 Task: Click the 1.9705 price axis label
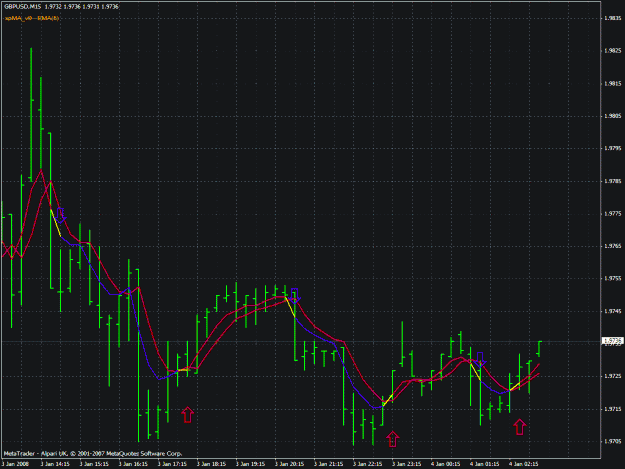[x=613, y=442]
